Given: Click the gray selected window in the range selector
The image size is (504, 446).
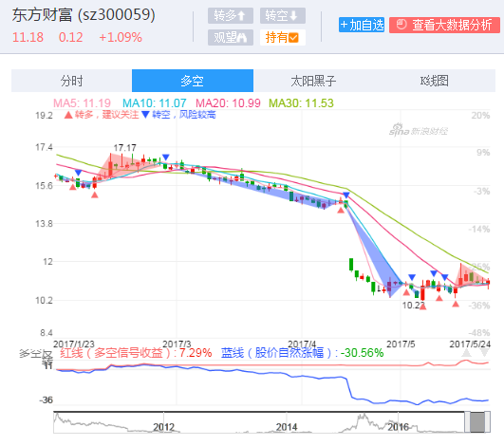Looking at the screenshot, I should click(x=477, y=422).
